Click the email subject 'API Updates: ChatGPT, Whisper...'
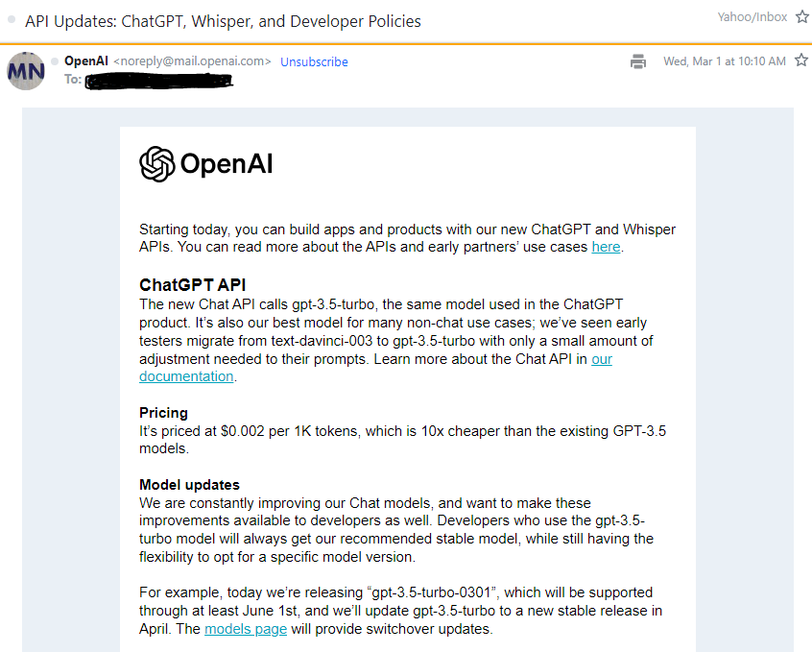This screenshot has height=652, width=812. (x=223, y=21)
